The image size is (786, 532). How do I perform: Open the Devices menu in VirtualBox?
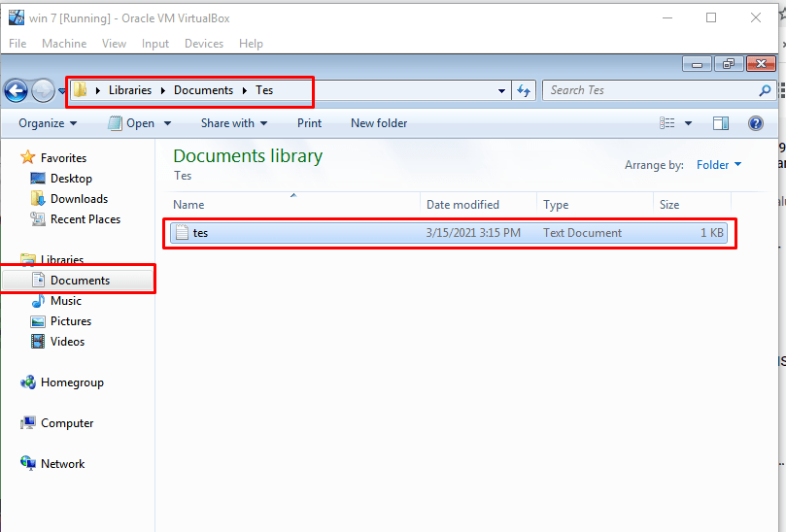point(203,44)
